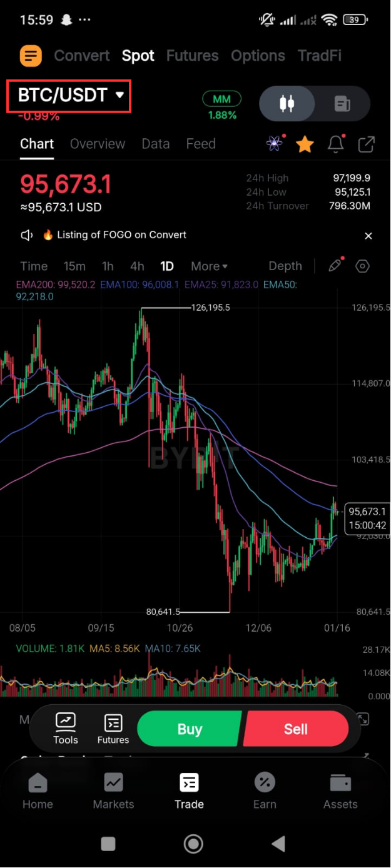Viewport: 391px width, 868px height.
Task: Expand the More timeframes dropdown
Action: click(x=210, y=266)
